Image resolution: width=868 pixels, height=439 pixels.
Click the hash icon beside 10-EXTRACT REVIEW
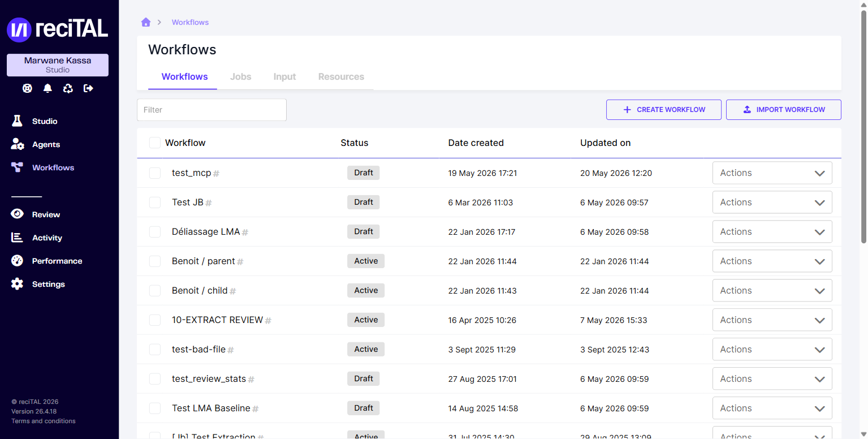(268, 321)
